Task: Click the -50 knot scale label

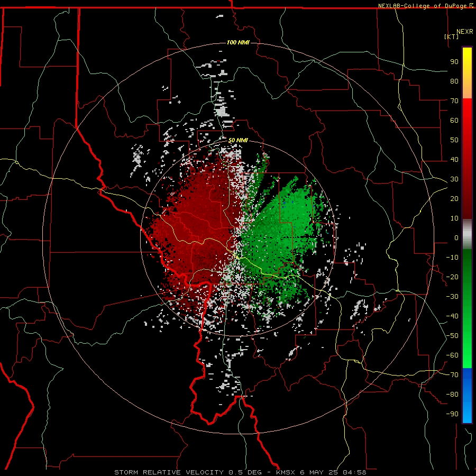Action: click(x=452, y=336)
